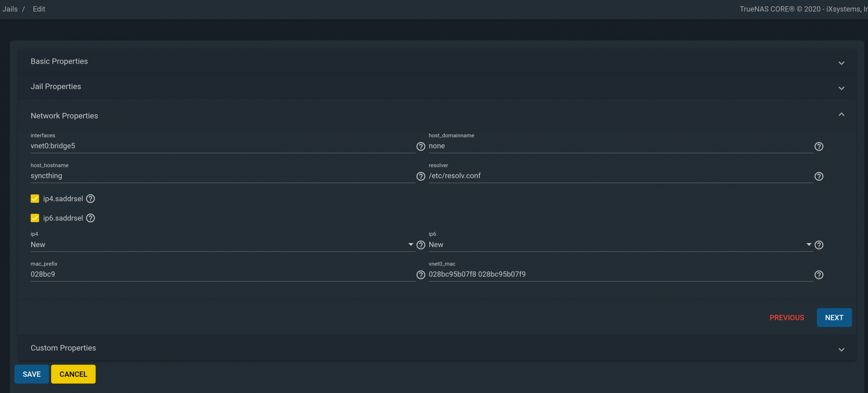Expand the Custom Properties section

[437, 348]
